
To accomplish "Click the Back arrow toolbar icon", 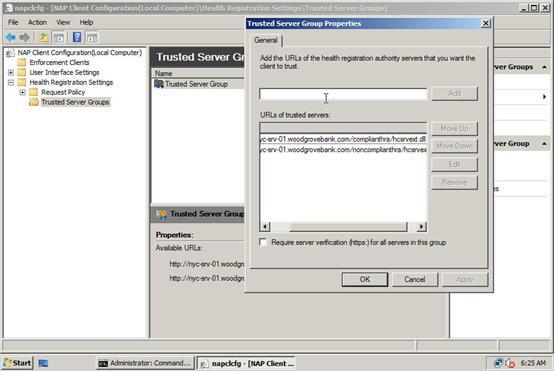I will [11, 37].
